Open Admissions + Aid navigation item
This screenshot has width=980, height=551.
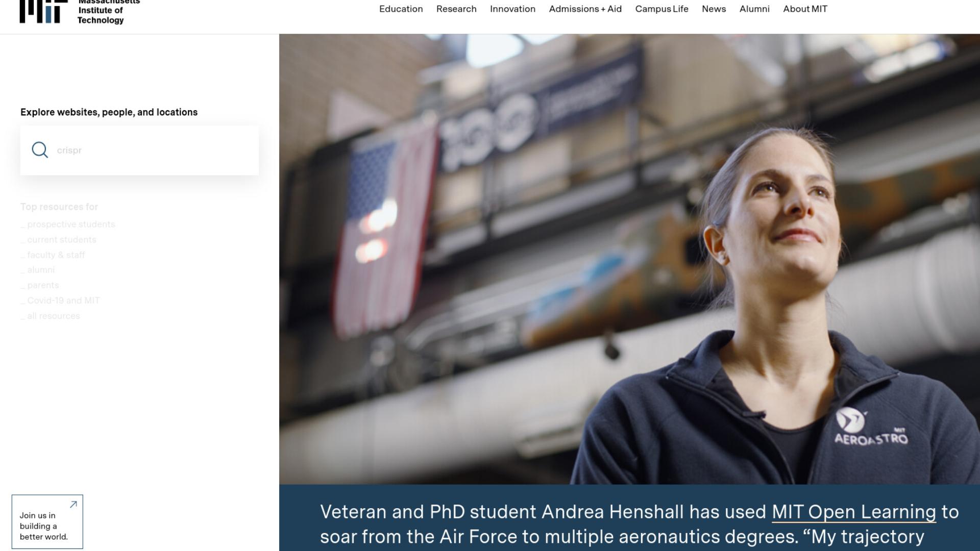pos(585,9)
